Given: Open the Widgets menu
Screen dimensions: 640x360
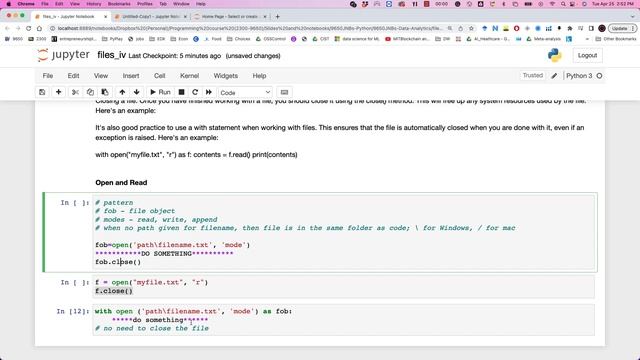Looking at the screenshot, I should coord(225,76).
